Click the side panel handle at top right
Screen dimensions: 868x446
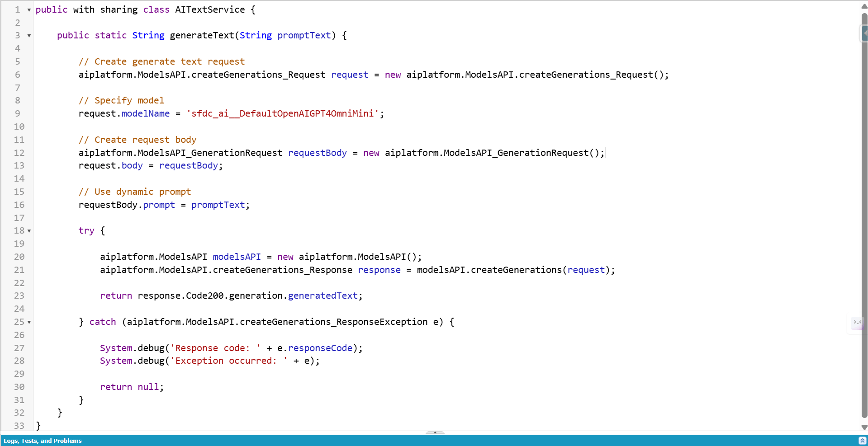pos(864,33)
